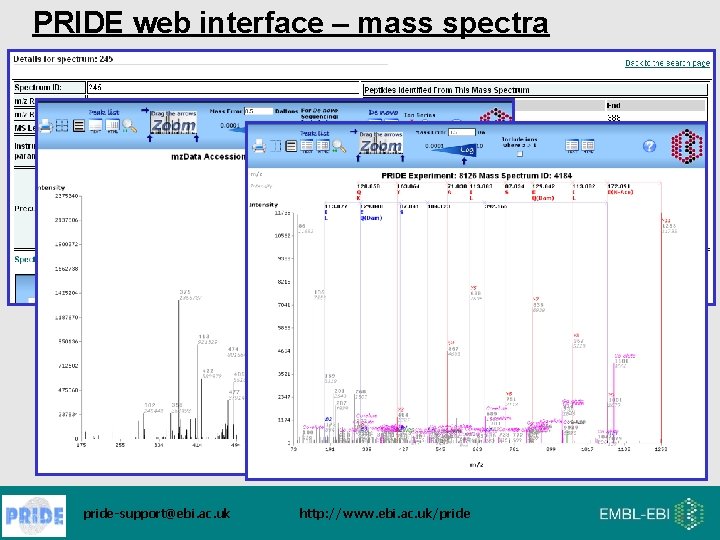The height and width of the screenshot is (540, 720).
Task: Click the pride-support@ebi.ac.uk email address
Action: click(157, 513)
